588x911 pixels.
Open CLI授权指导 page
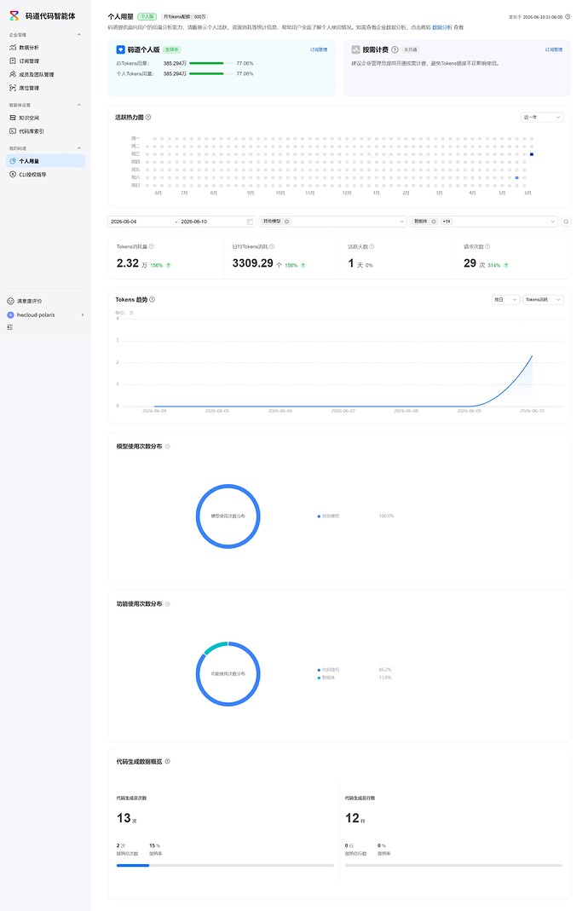(x=45, y=175)
